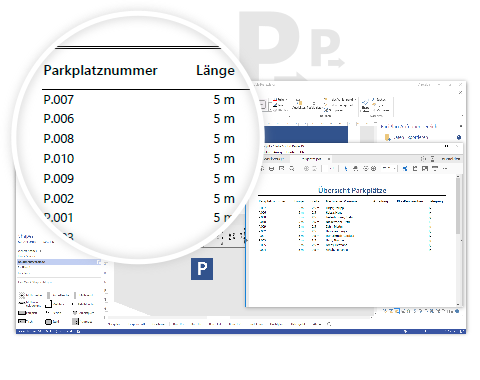The height and width of the screenshot is (380, 480).
Task: Click the drawing canvas horizontal scrollbar
Action: (x=240, y=317)
